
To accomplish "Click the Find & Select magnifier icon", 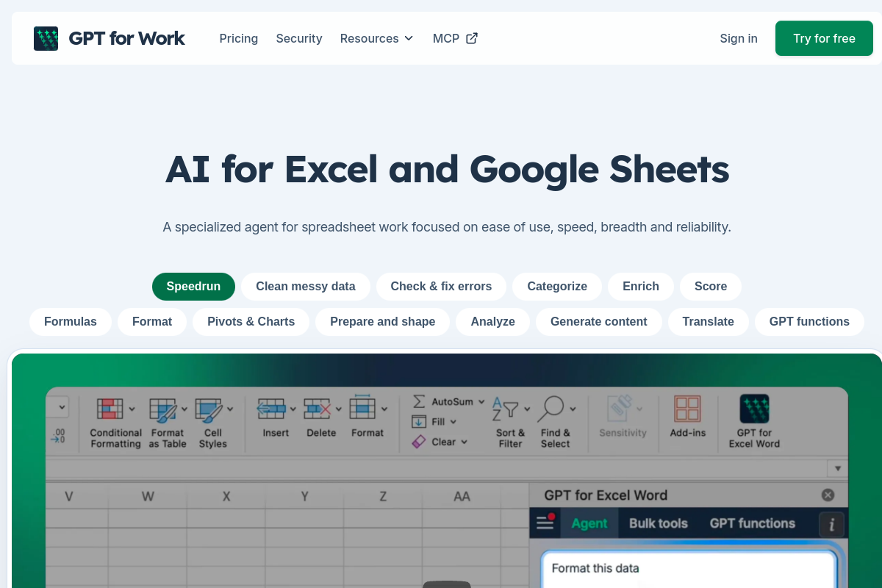I will [551, 409].
